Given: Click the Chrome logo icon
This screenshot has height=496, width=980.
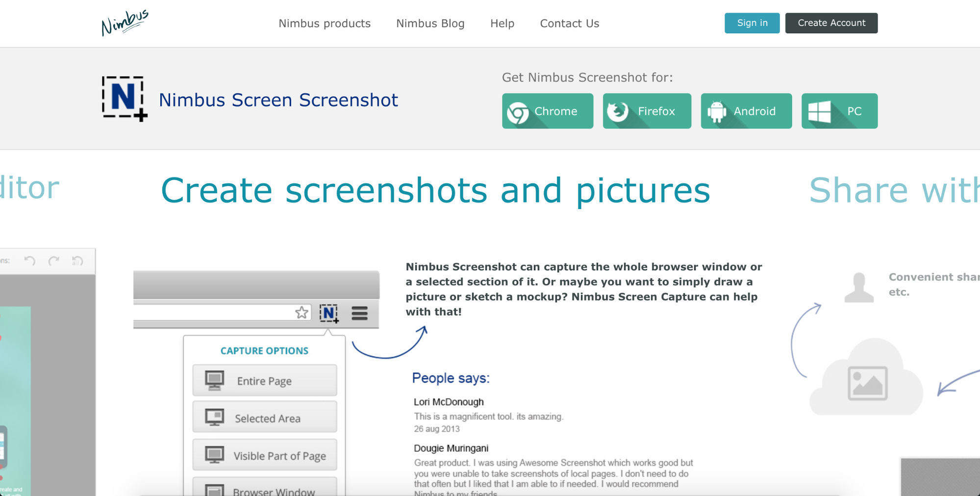Looking at the screenshot, I should pyautogui.click(x=518, y=112).
